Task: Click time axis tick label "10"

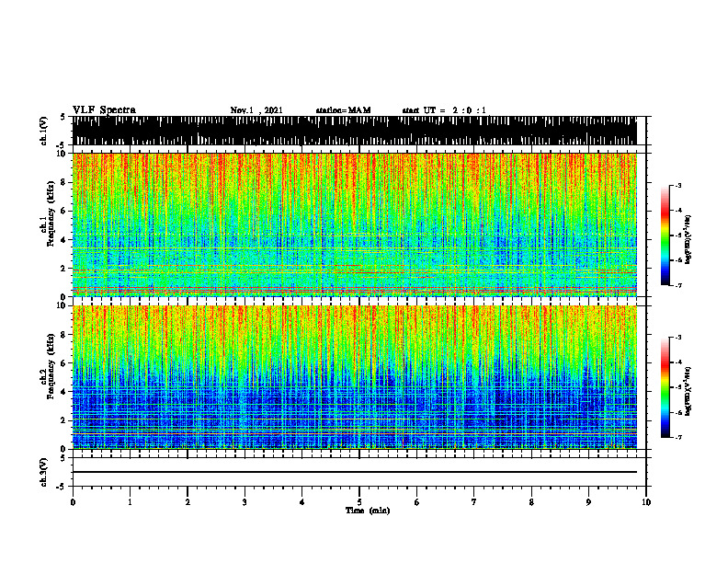Action: 646,502
